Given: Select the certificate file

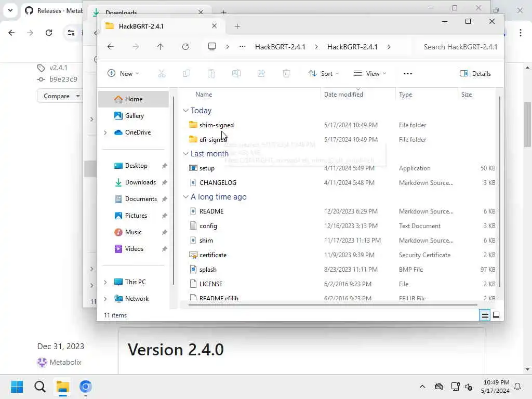Looking at the screenshot, I should (212, 255).
